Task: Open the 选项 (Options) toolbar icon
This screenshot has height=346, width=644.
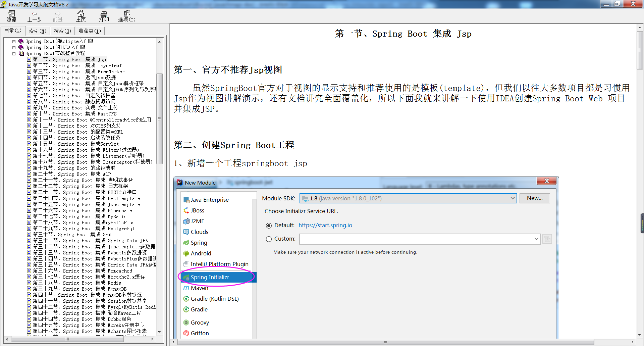Action: tap(127, 16)
